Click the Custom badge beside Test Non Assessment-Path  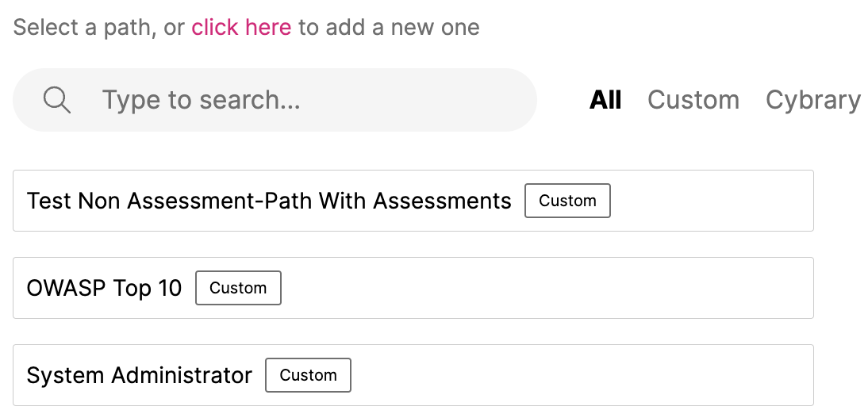point(567,201)
